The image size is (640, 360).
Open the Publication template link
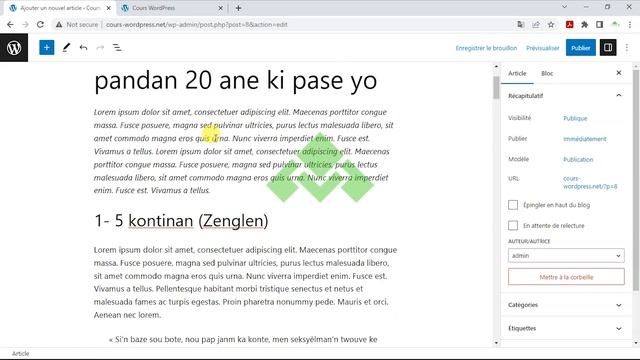(578, 159)
